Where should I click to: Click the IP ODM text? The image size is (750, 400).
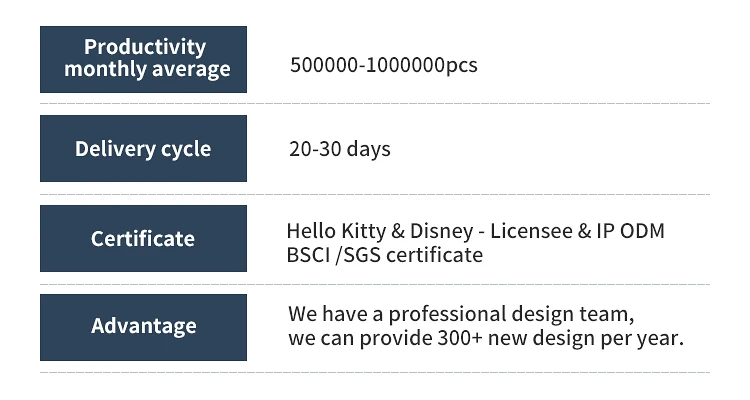(630, 232)
